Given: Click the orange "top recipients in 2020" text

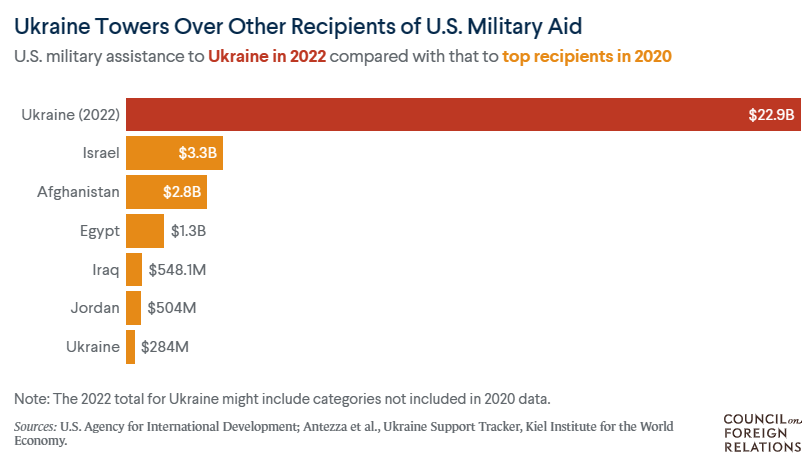Looking at the screenshot, I should (587, 56).
